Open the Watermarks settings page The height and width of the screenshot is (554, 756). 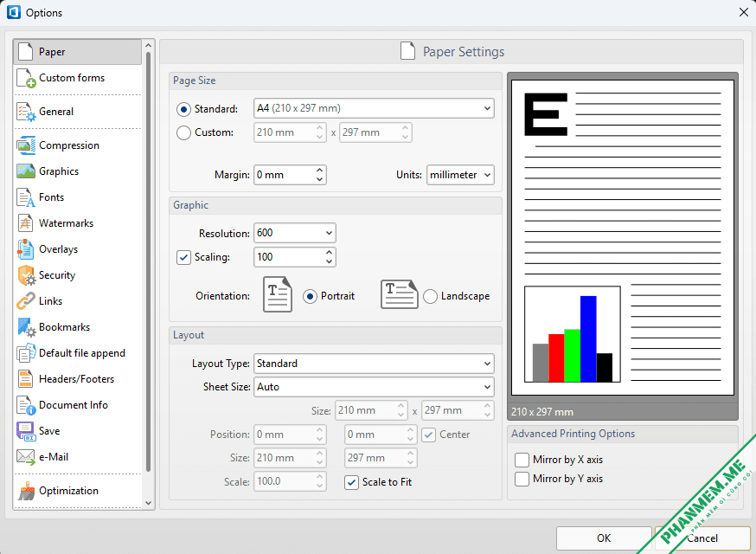pyautogui.click(x=78, y=223)
